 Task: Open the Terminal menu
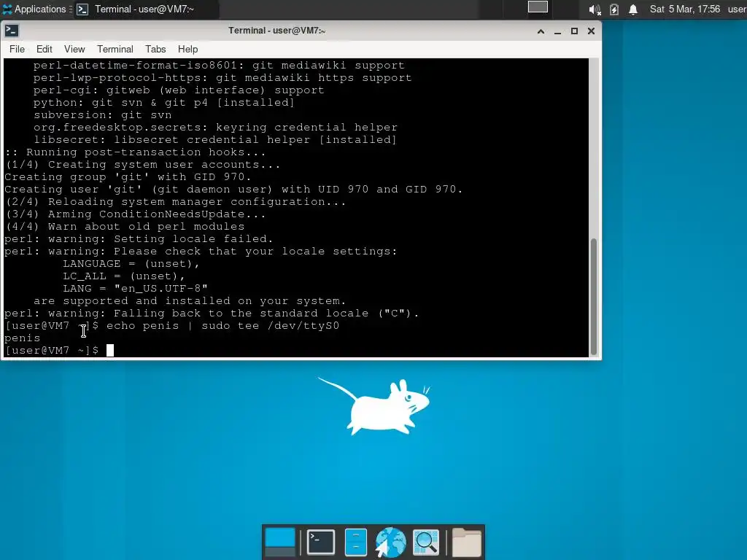pos(115,49)
